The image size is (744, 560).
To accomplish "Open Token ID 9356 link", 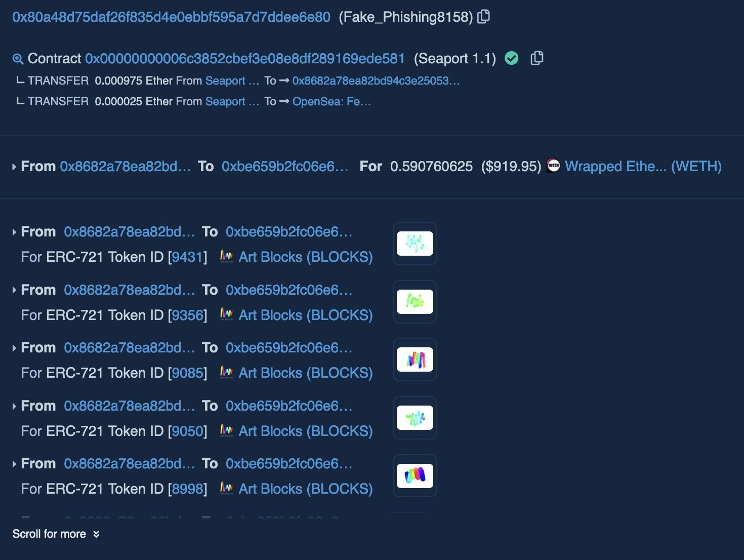I will pos(188,315).
